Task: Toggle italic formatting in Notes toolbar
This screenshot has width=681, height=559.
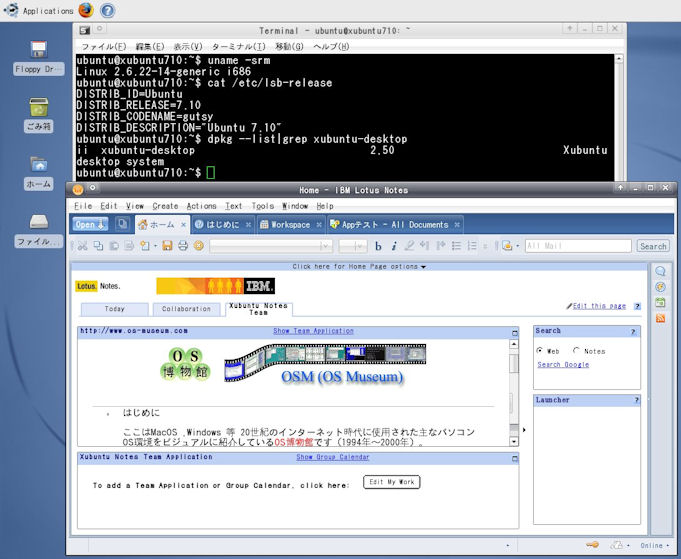Action: (394, 246)
